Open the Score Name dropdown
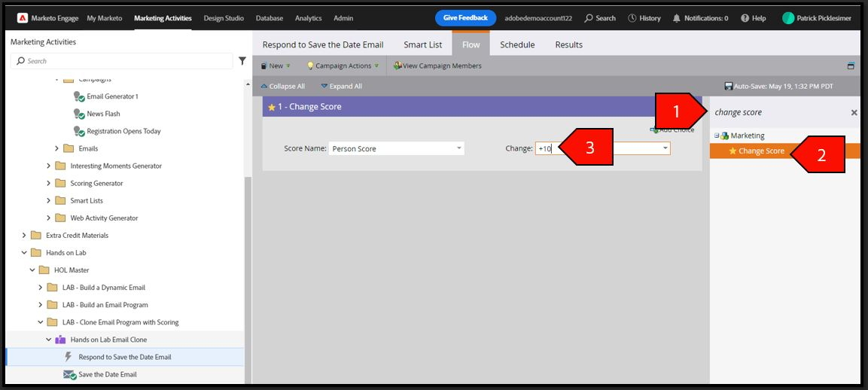The image size is (868, 390). coord(459,148)
